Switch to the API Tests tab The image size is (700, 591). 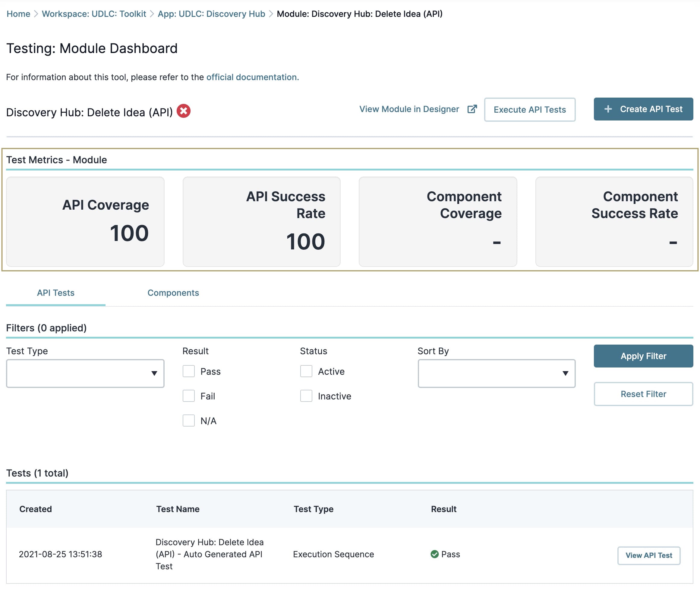coord(56,293)
